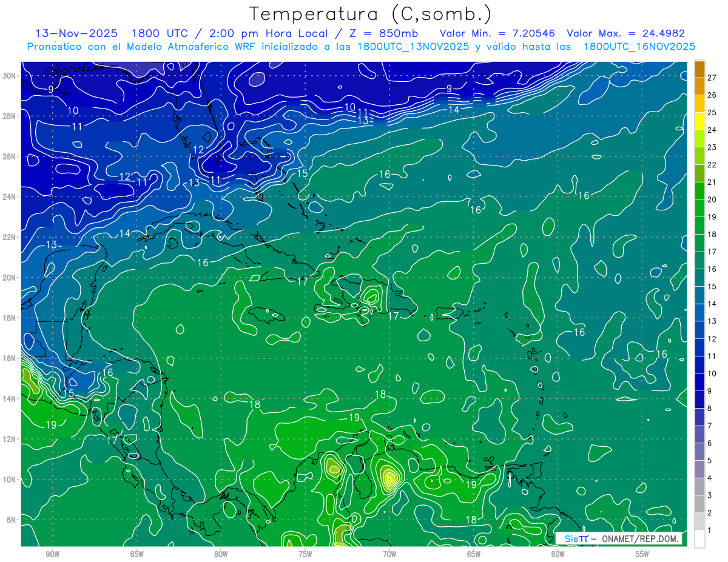
Task: Click the orange swatch above 27 in legend
Action: [x=700, y=69]
